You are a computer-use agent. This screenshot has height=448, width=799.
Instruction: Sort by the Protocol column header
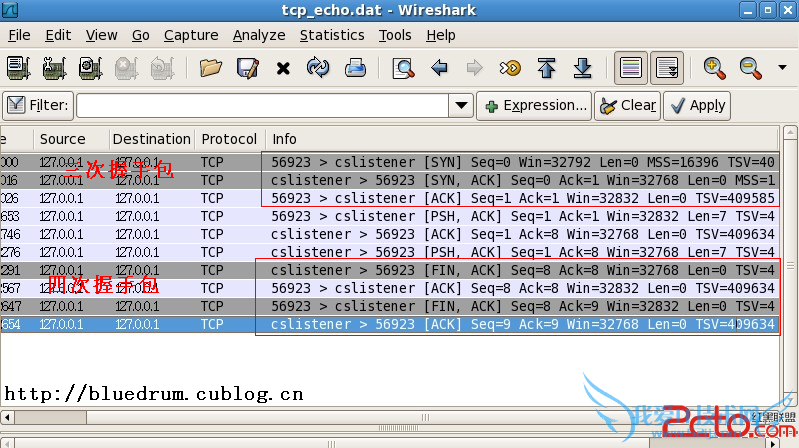(x=230, y=139)
